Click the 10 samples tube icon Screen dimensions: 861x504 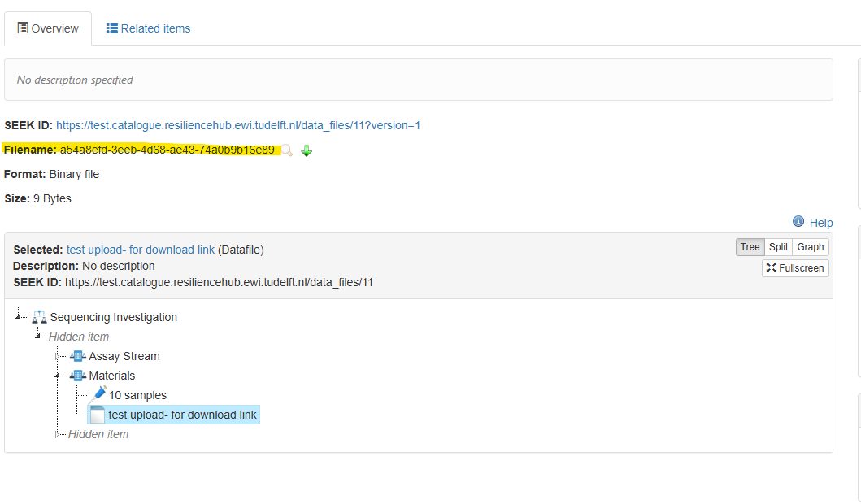(x=98, y=394)
